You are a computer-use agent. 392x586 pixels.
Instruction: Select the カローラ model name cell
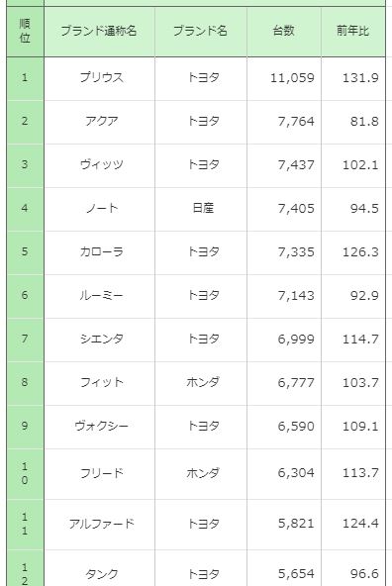pyautogui.click(x=99, y=252)
